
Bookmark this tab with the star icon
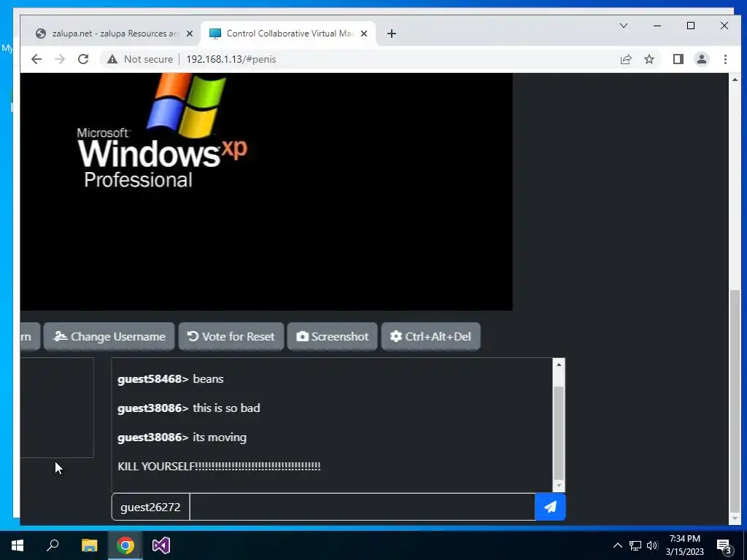coord(649,59)
